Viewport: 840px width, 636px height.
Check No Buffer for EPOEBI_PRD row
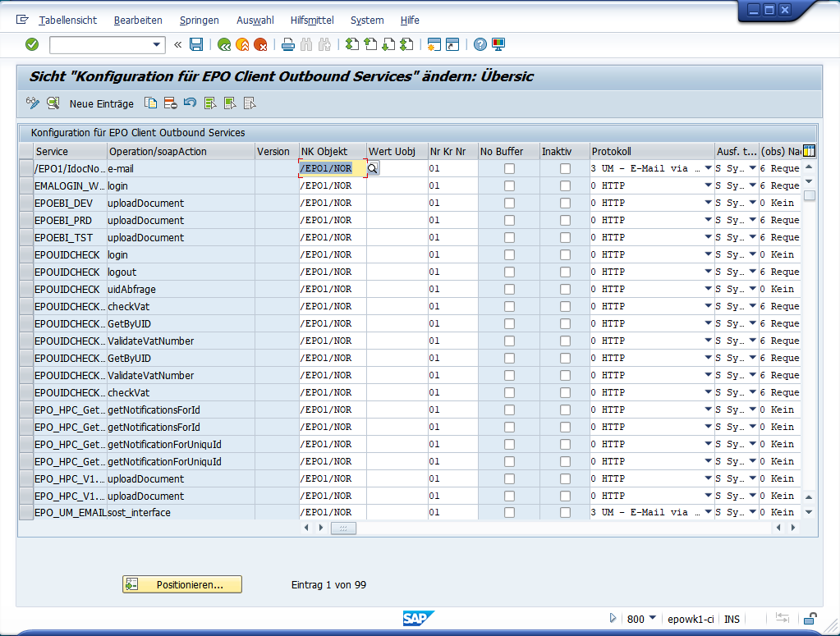click(x=509, y=220)
